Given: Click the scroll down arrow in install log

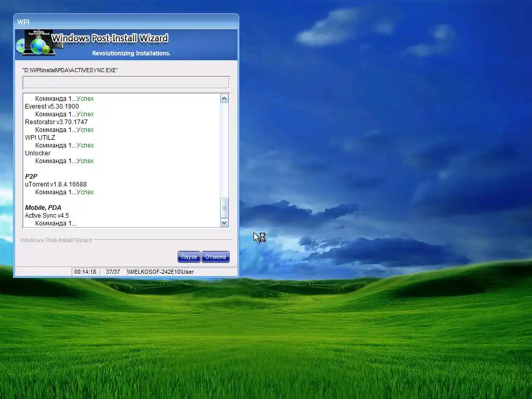Looking at the screenshot, I should [224, 222].
